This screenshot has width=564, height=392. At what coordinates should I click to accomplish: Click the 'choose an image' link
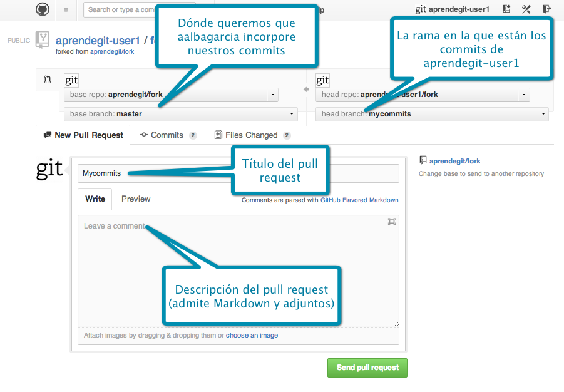click(252, 335)
